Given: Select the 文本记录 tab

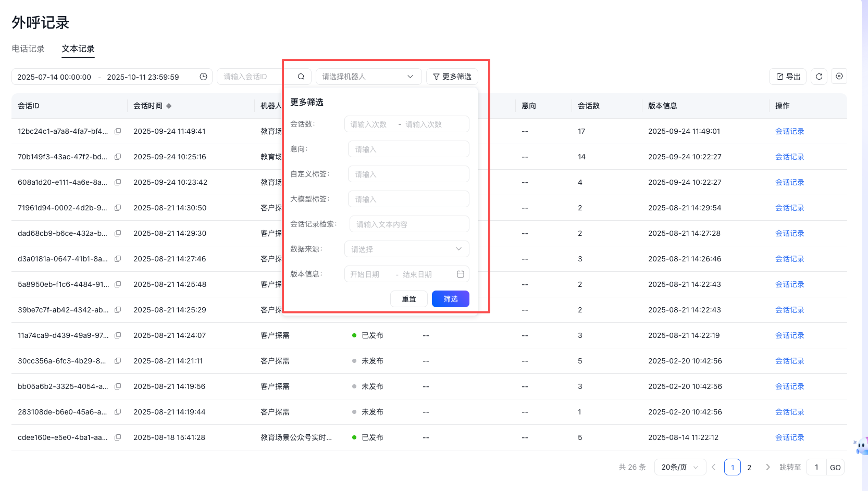Looking at the screenshot, I should (x=78, y=48).
